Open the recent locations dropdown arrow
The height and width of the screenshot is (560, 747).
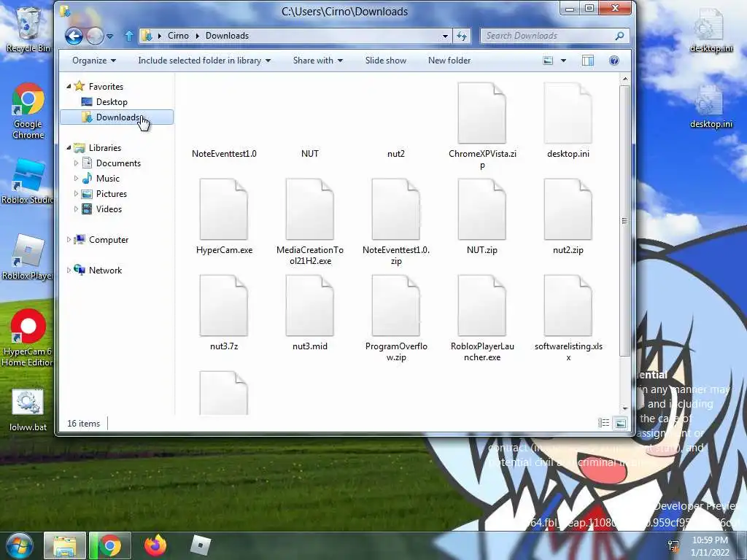pyautogui.click(x=110, y=36)
